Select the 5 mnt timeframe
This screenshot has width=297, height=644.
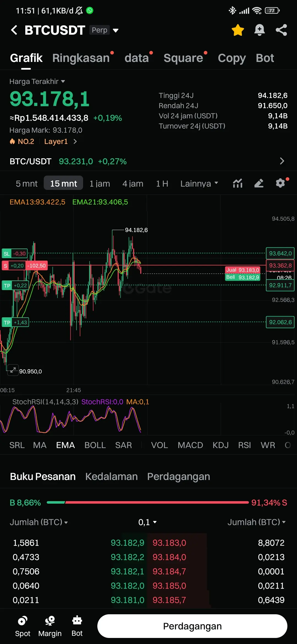[27, 184]
